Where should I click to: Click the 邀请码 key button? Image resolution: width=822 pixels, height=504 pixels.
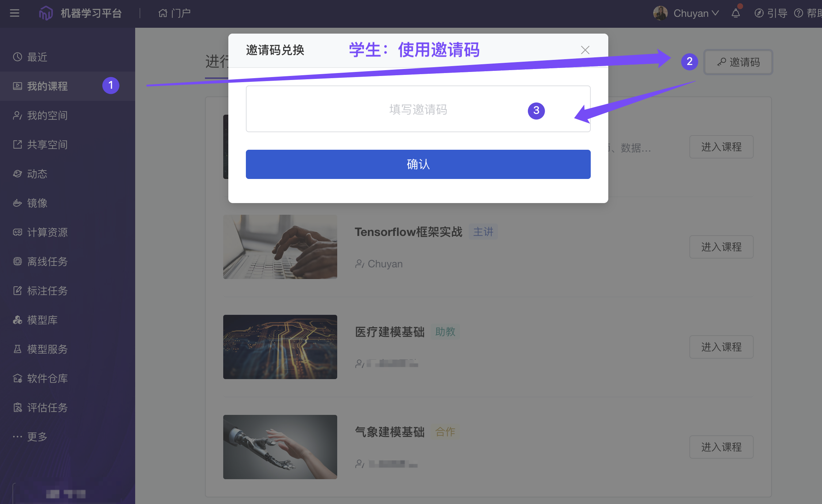738,62
